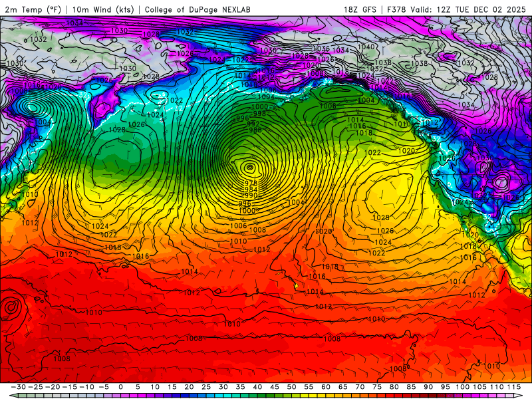532x399 pixels.
Task: Click the "2m Temp (°F)" header label
Action: coord(33,9)
